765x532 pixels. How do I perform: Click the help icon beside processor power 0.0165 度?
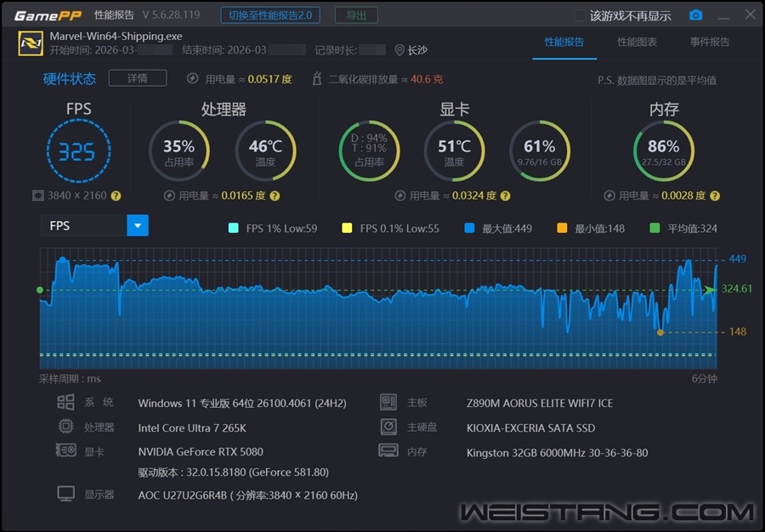pyautogui.click(x=275, y=196)
